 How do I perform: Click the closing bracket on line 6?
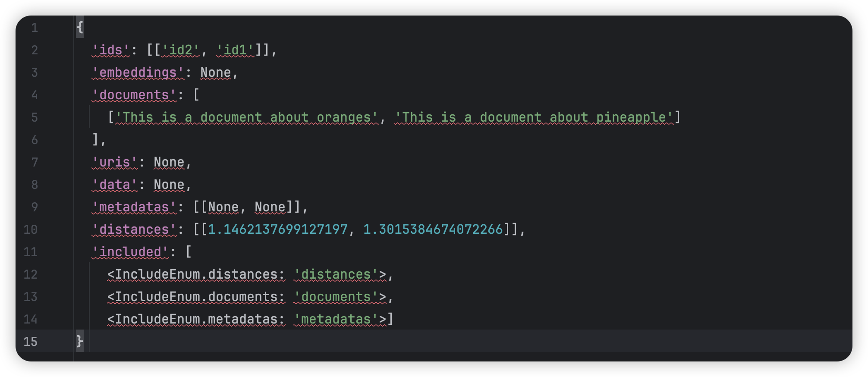tap(95, 139)
